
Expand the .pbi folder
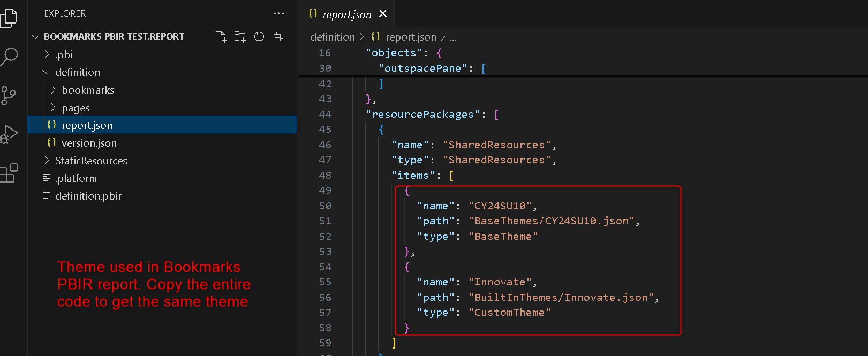click(64, 55)
